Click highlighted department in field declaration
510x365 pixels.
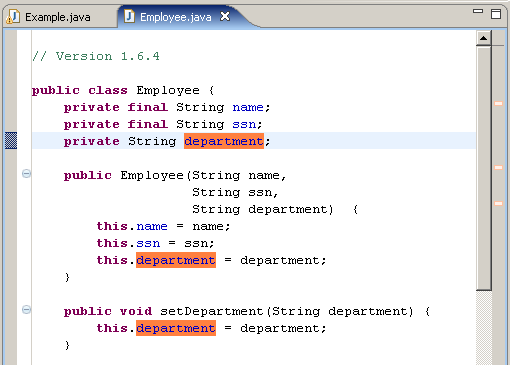click(x=224, y=141)
